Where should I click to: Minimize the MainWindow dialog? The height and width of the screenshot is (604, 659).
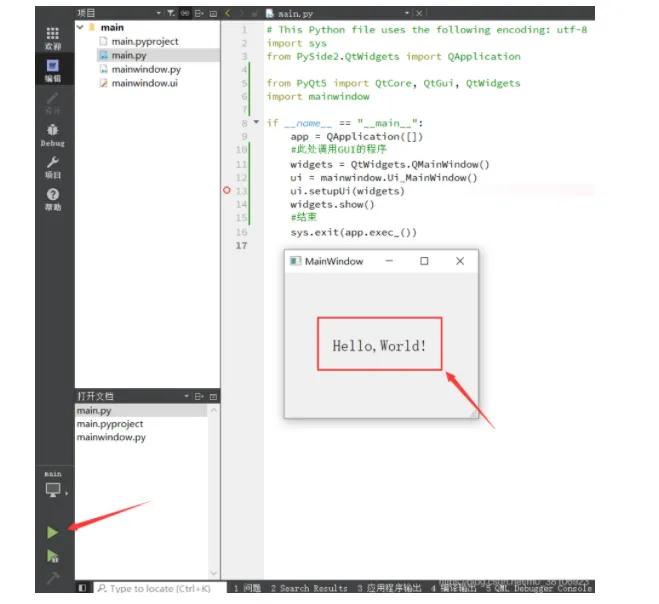pos(389,261)
